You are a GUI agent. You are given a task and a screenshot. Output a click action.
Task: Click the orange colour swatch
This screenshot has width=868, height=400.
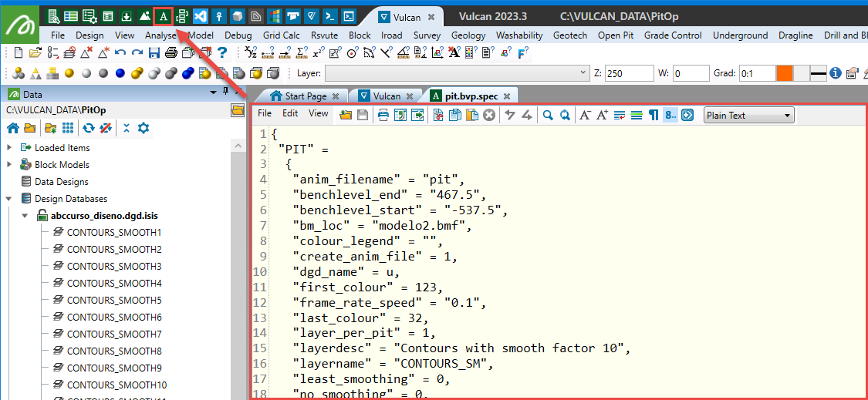(784, 73)
